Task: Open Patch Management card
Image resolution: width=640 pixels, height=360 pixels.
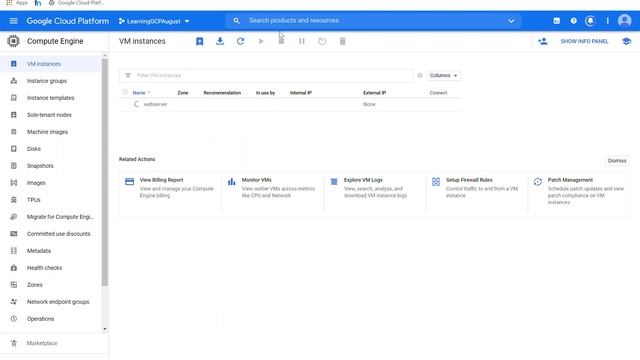Action: tap(578, 193)
